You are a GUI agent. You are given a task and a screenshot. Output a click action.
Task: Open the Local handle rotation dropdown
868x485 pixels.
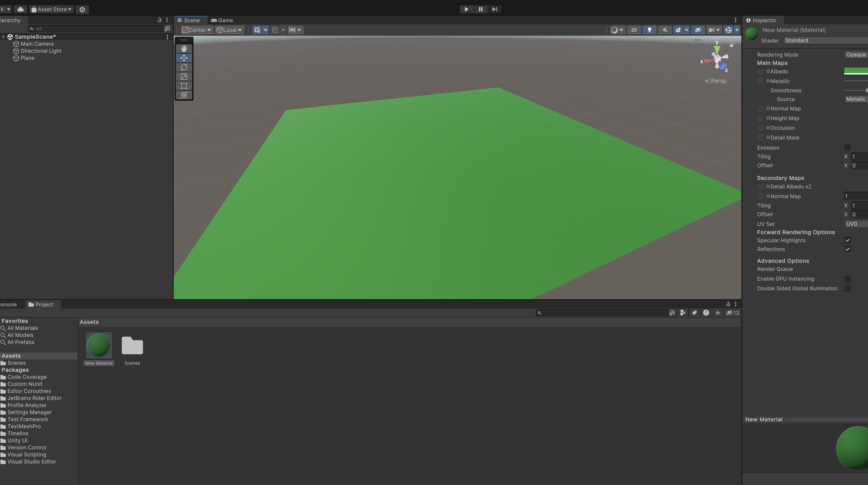click(x=229, y=30)
